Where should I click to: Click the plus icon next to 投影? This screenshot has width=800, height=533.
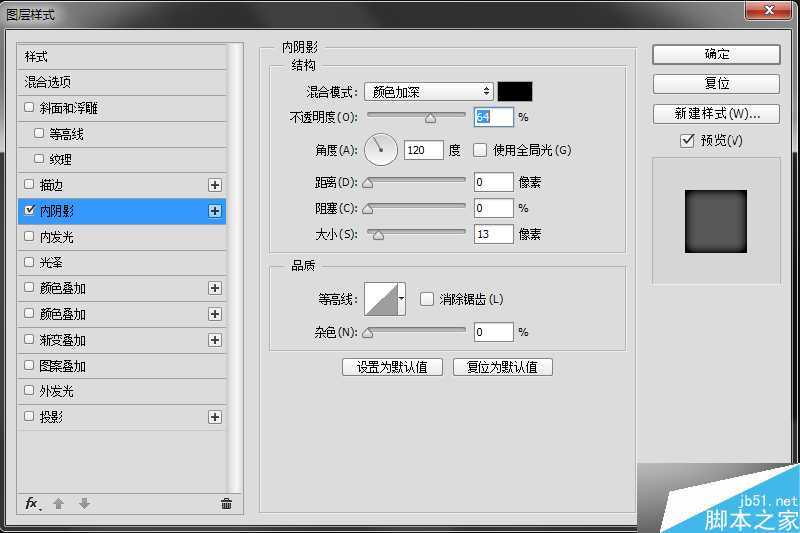214,417
